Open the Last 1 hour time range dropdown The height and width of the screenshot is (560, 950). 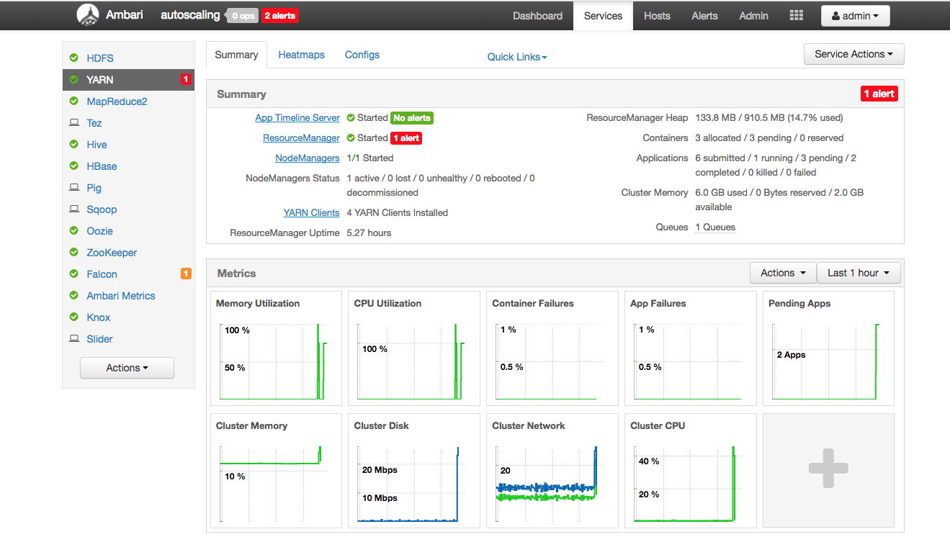tap(859, 272)
